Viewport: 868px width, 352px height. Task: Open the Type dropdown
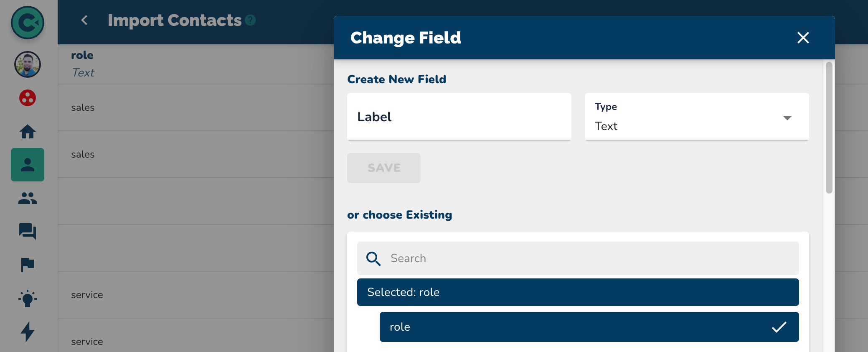click(x=696, y=117)
